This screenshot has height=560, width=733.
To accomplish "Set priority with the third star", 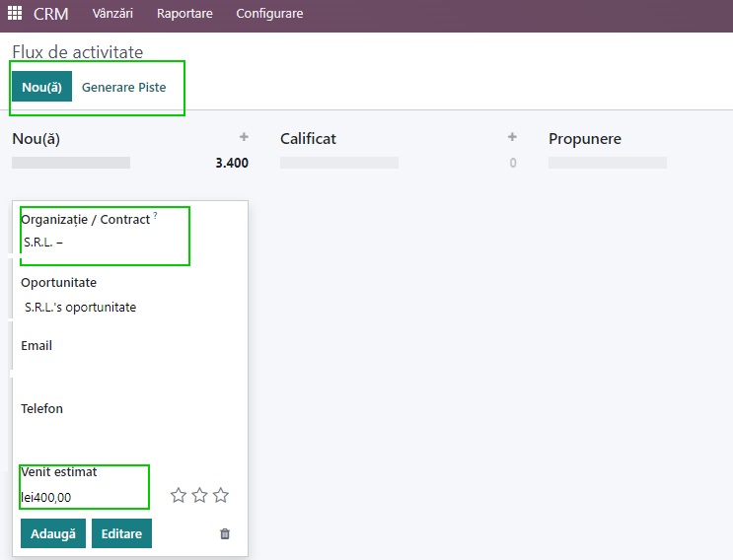I will pos(221,495).
